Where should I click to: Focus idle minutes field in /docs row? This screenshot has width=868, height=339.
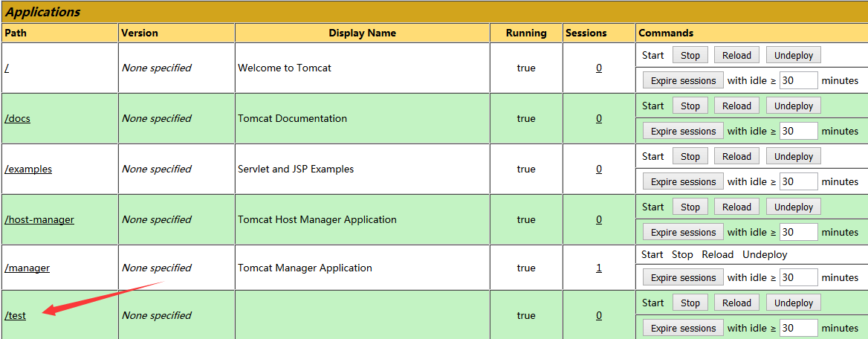pyautogui.click(x=799, y=132)
